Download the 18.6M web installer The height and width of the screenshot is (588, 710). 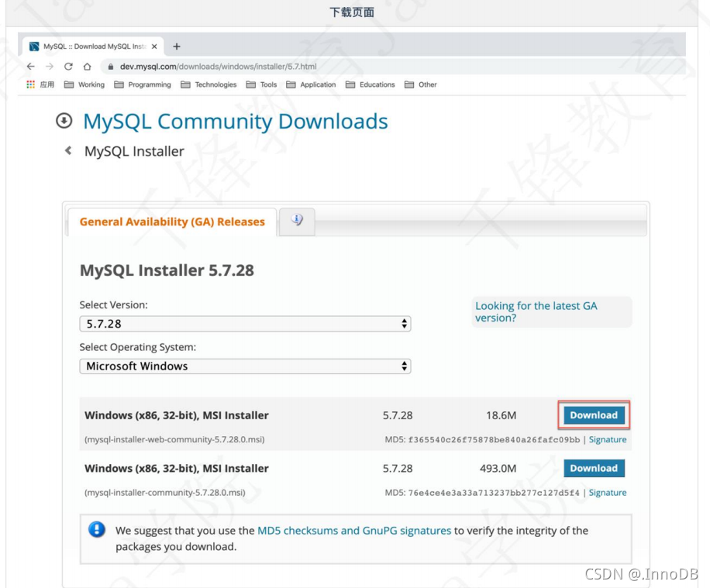(594, 415)
